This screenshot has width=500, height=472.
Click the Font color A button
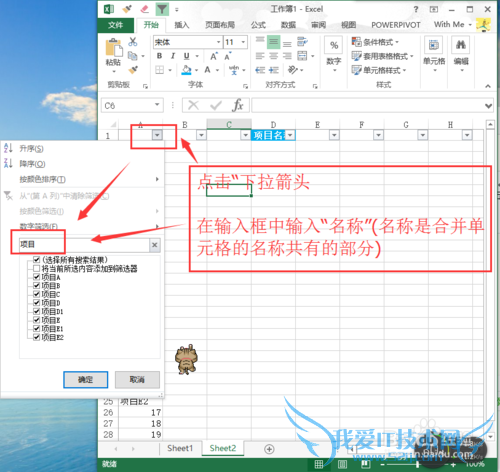[207, 70]
